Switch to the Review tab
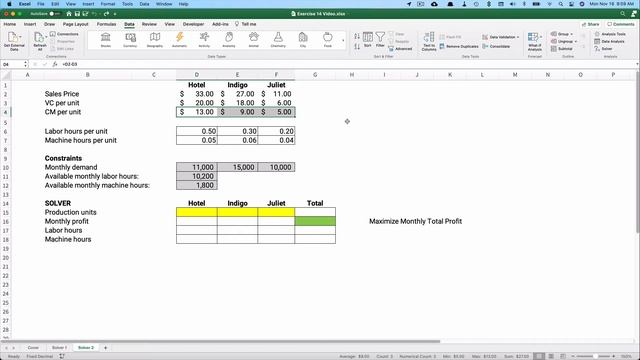 point(149,24)
